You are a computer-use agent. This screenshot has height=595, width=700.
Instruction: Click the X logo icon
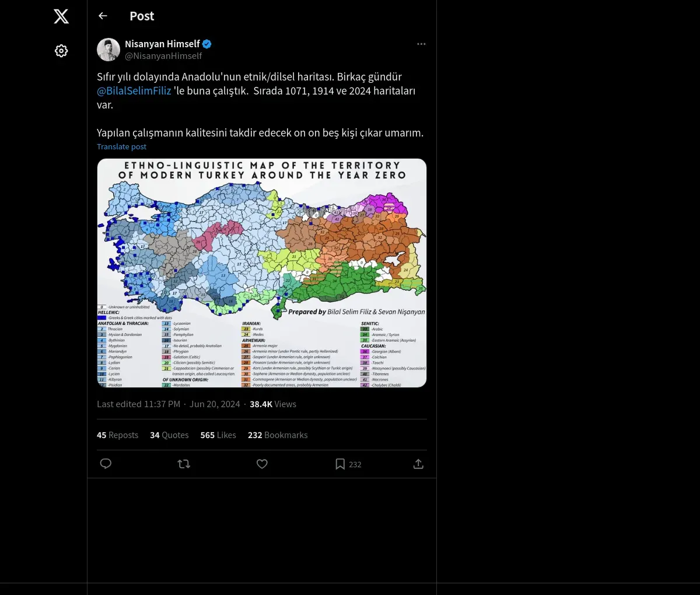pos(61,16)
